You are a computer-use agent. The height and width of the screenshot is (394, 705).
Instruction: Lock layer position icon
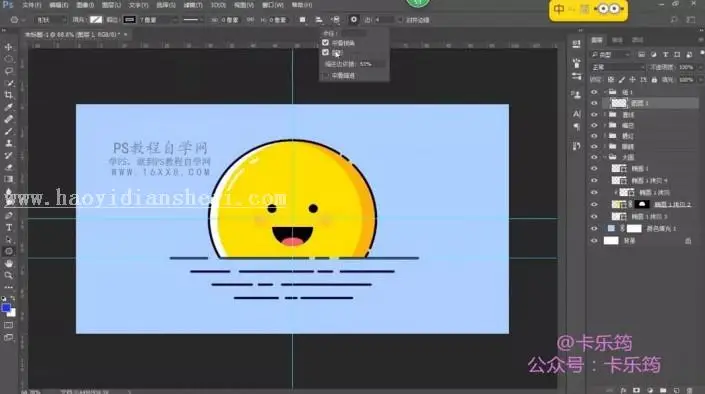632,80
